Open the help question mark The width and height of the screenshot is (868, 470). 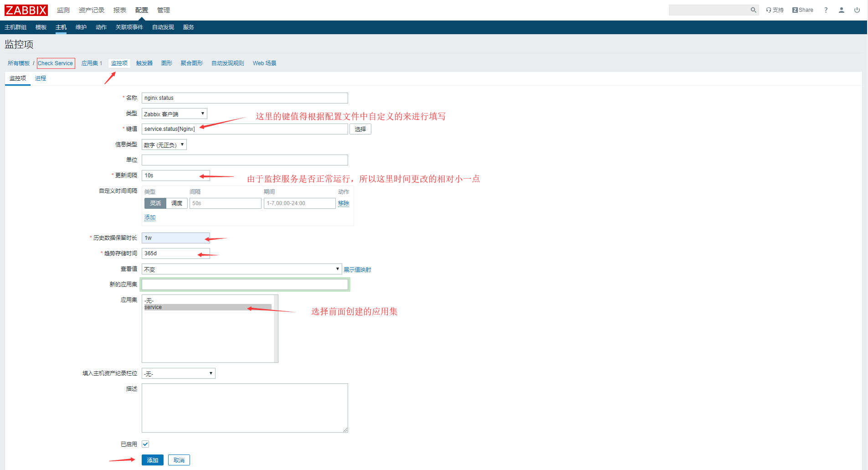pos(826,10)
